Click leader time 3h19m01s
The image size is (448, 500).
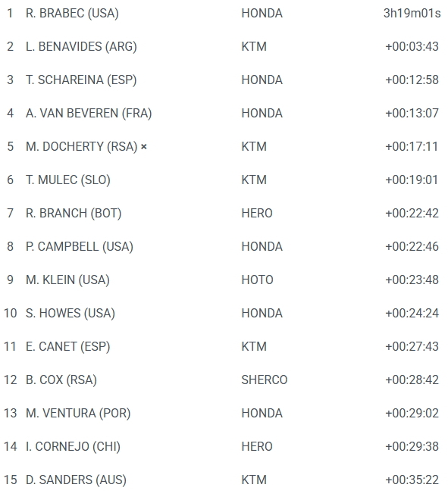point(412,14)
